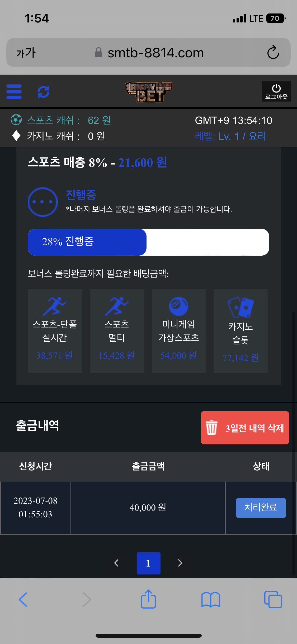Open the hamburger menu
Screen dimensions: 297x644
click(14, 92)
